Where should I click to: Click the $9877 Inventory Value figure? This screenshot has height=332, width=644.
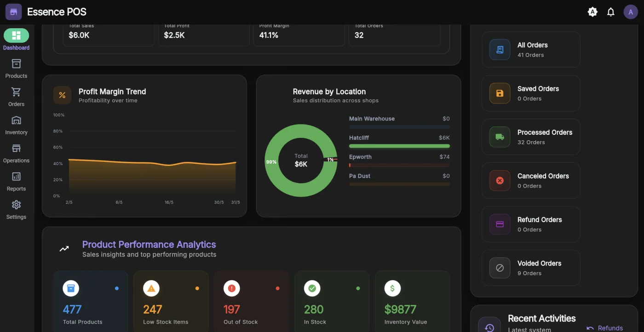(400, 309)
